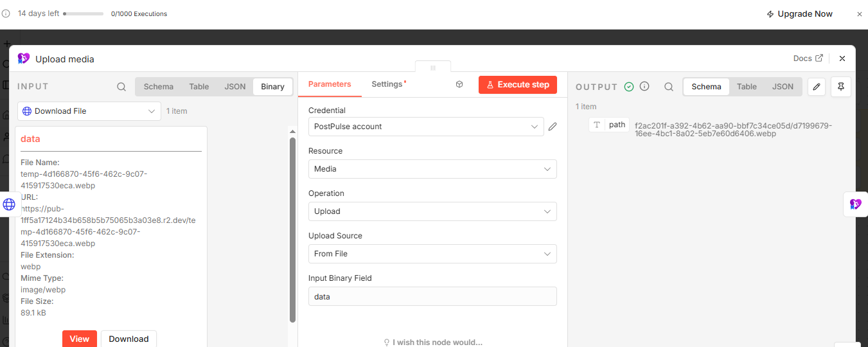
Task: Click the globe node icon on the left edge
Action: (9, 204)
